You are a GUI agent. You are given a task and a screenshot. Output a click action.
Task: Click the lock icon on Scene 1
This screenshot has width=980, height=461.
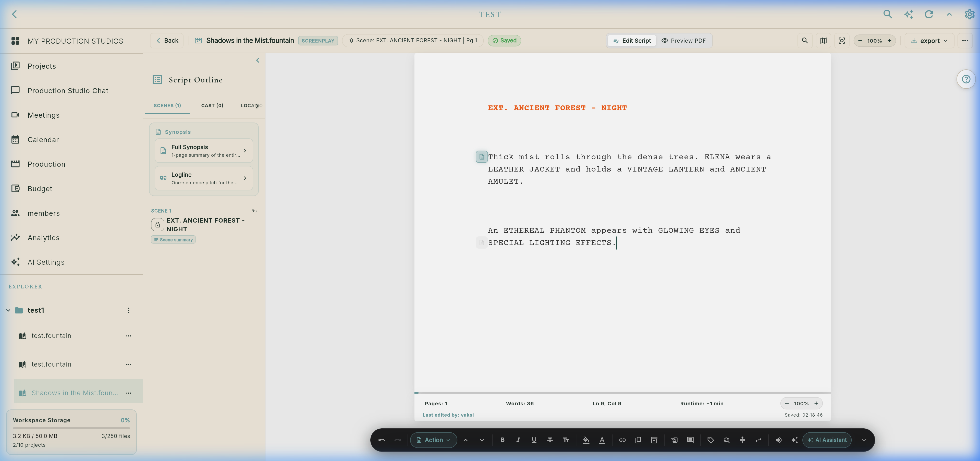pos(157,225)
